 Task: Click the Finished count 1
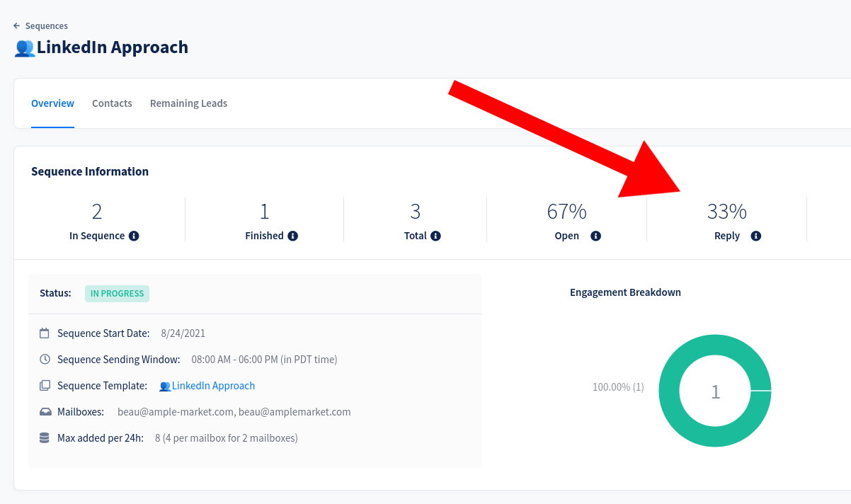click(x=265, y=211)
